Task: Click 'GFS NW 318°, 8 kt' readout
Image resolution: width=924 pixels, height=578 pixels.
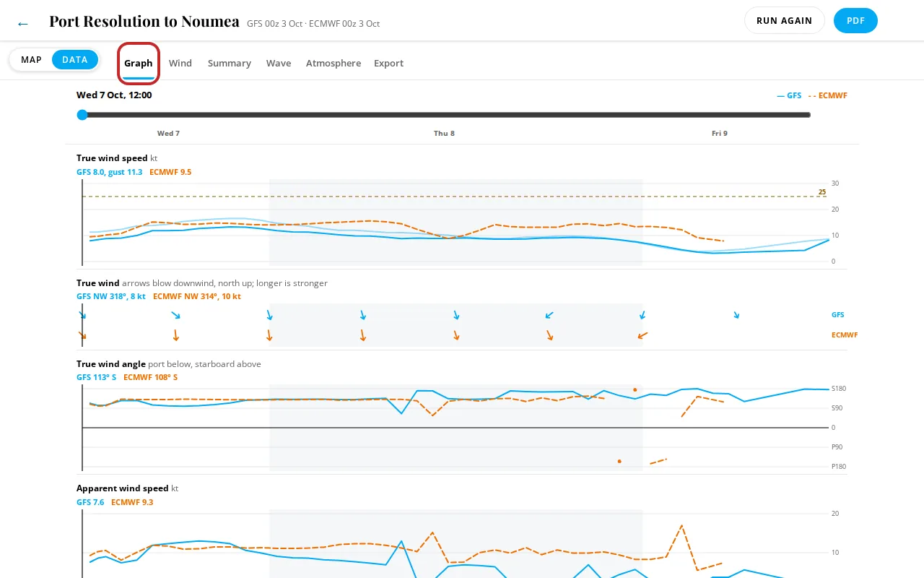Action: click(x=111, y=296)
